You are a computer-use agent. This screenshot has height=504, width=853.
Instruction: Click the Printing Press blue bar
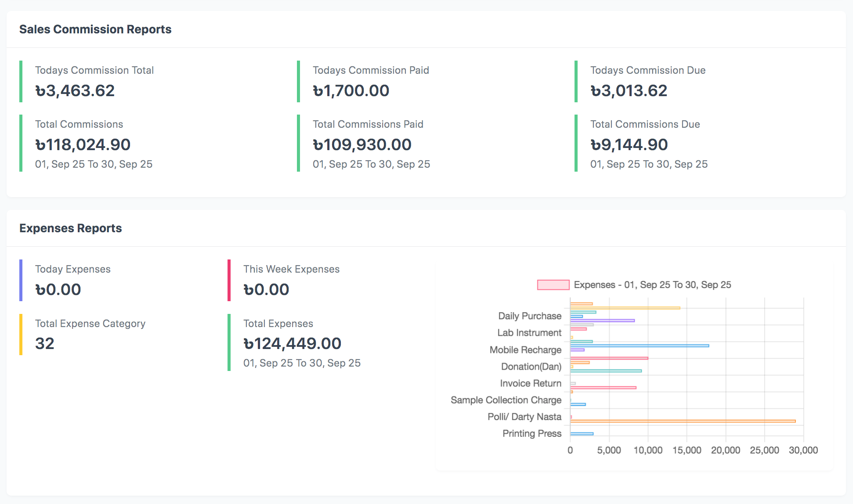[x=582, y=434]
